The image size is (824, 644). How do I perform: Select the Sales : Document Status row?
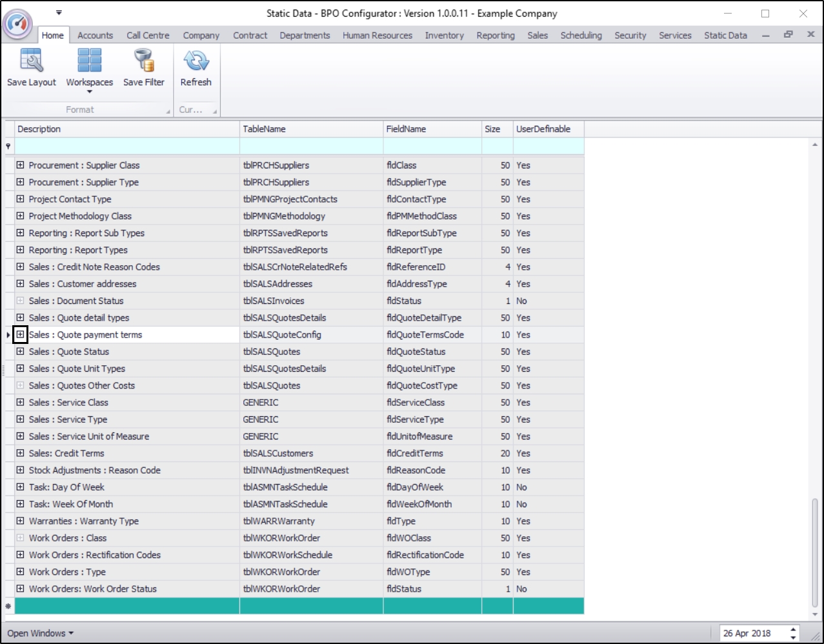[294, 301]
